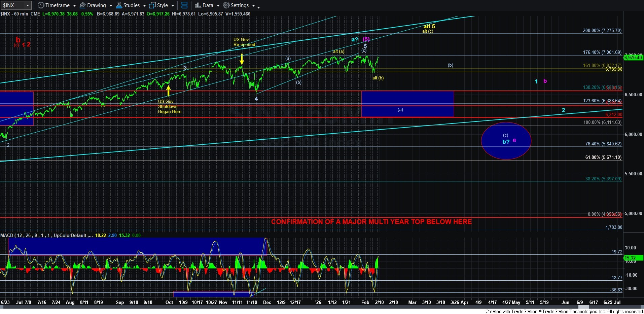
Task: Select the yellow arrow above US Gov Shutdown
Action: [168, 91]
